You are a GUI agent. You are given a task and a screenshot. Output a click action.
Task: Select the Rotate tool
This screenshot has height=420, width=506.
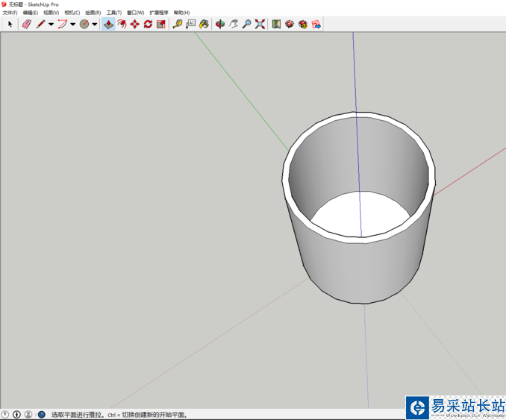[x=148, y=24]
